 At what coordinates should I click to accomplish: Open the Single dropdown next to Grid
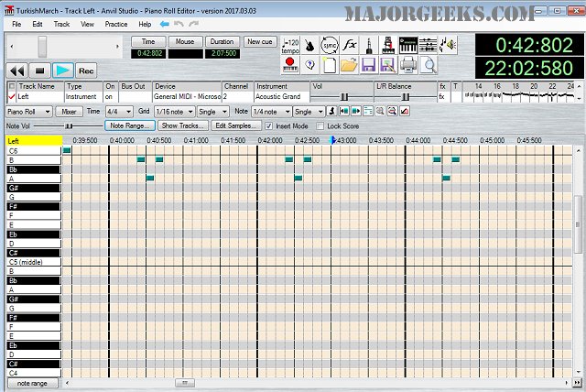[212, 112]
